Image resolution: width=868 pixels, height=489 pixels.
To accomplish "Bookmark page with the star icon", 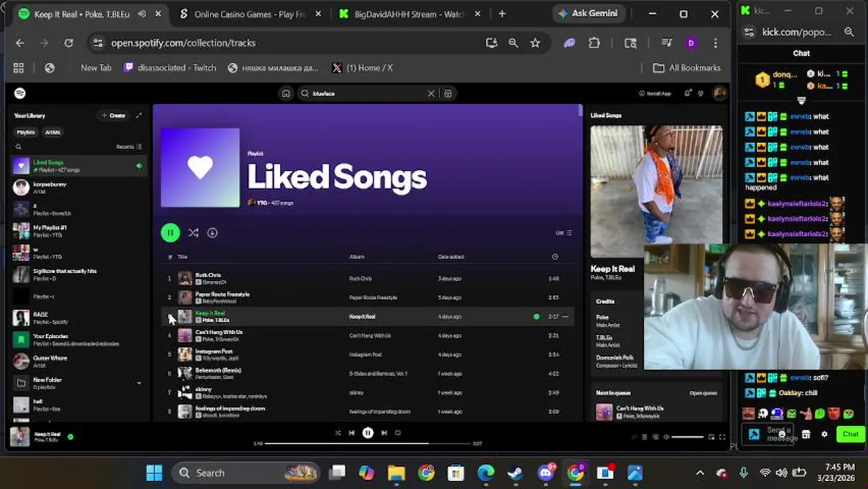I will (535, 43).
